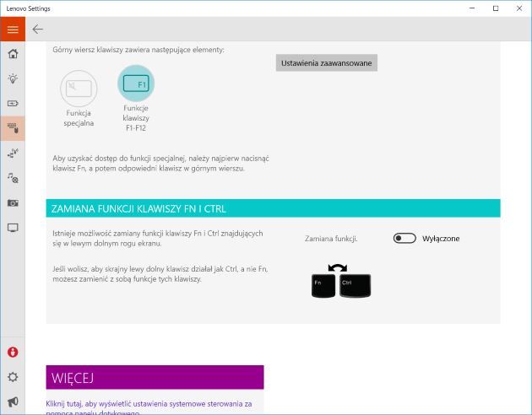Open the battery power settings icon
Screen dimensions: 532x415
[x=13, y=103]
